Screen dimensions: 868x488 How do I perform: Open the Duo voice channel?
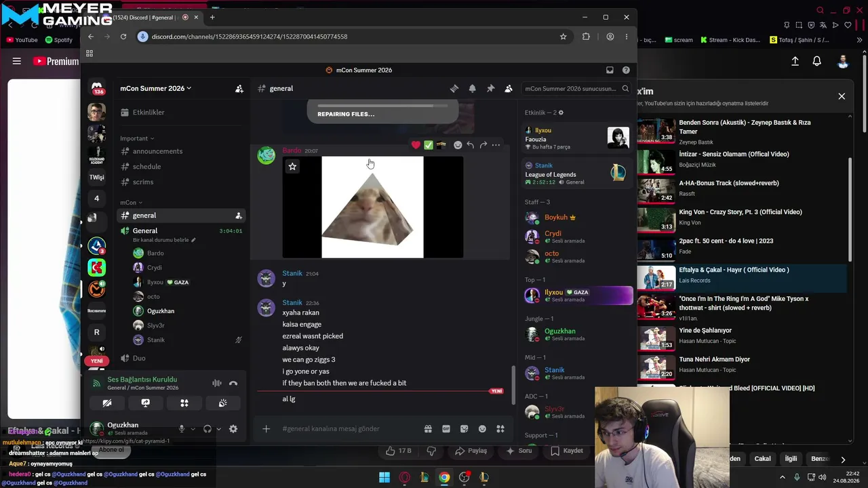tap(181, 358)
